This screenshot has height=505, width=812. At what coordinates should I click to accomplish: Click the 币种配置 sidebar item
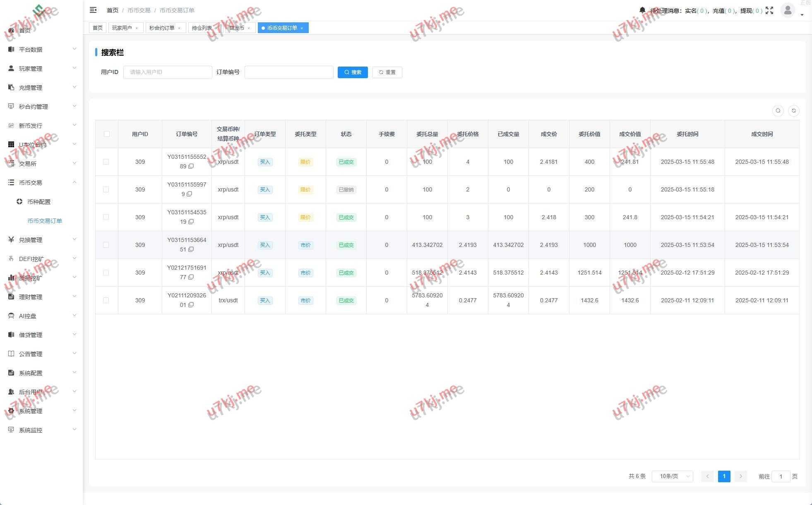(x=38, y=202)
